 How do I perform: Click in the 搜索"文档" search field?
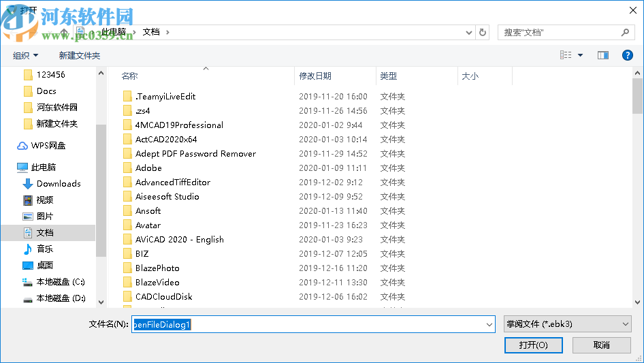coord(559,33)
